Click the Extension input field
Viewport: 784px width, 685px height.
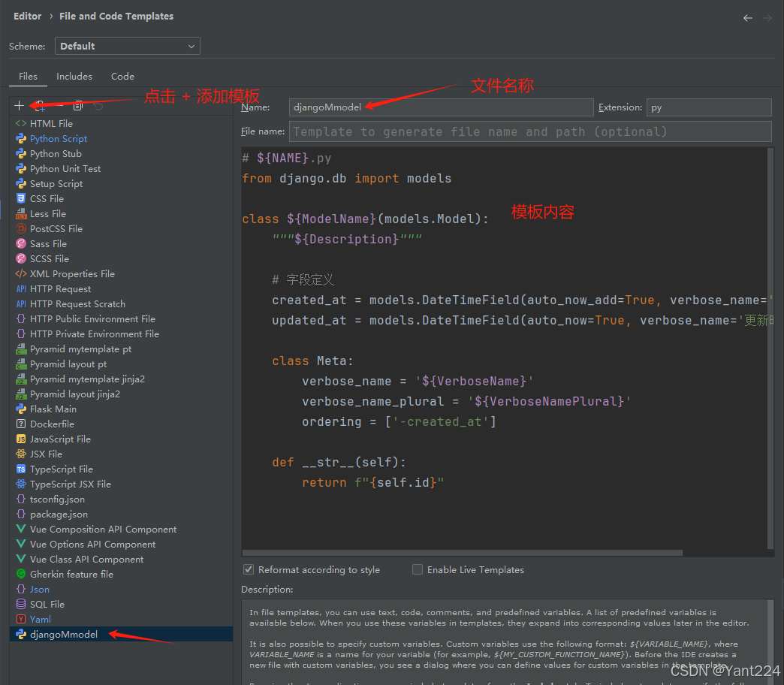[x=709, y=107]
